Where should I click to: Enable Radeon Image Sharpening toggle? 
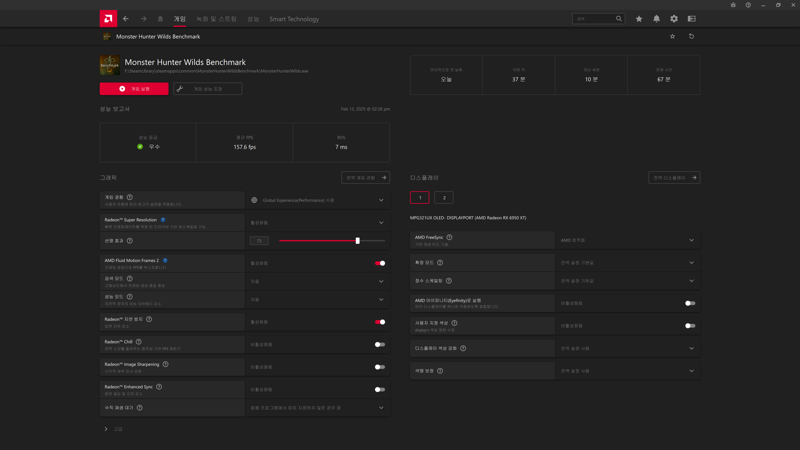380,367
